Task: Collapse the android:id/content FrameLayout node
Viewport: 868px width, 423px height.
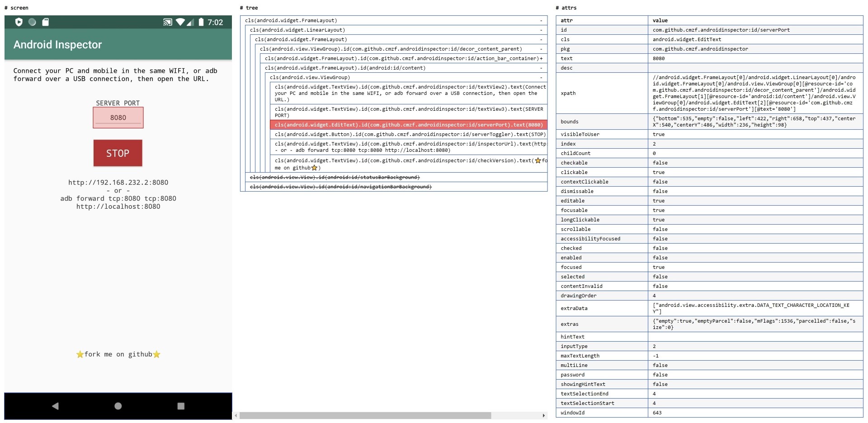Action: 541,68
